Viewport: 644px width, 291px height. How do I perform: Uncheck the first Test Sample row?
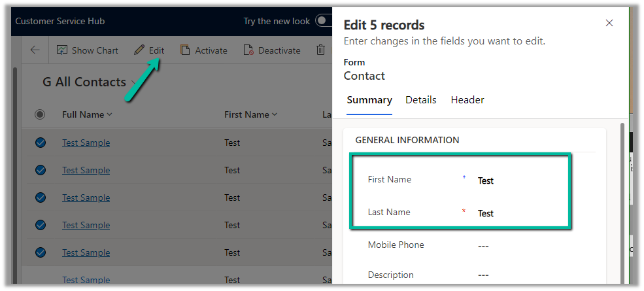41,143
